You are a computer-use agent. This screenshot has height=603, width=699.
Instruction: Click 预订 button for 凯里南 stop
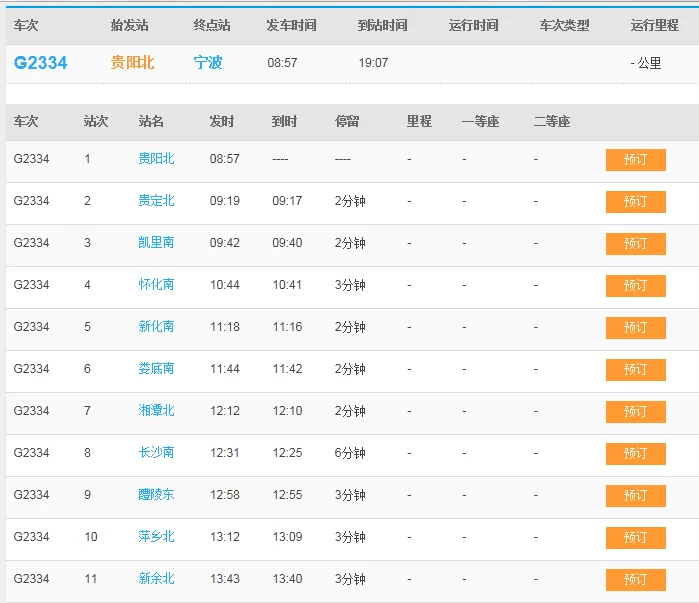click(635, 244)
